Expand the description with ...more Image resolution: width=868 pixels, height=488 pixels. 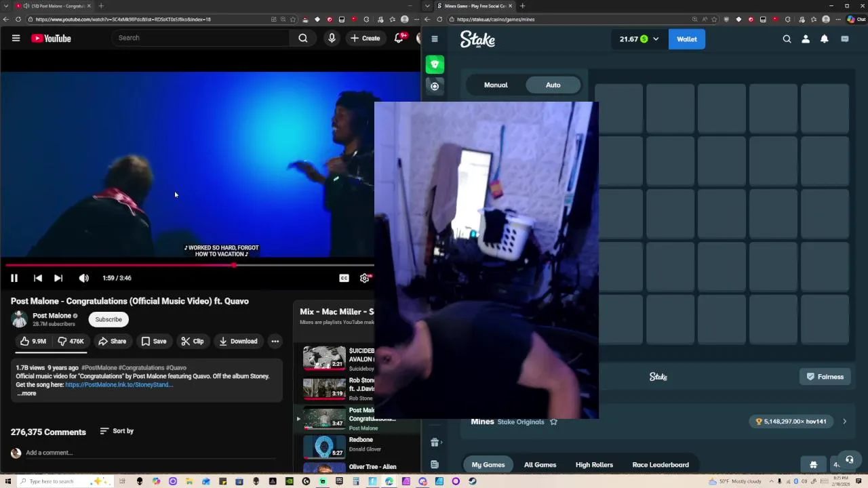[x=26, y=393]
